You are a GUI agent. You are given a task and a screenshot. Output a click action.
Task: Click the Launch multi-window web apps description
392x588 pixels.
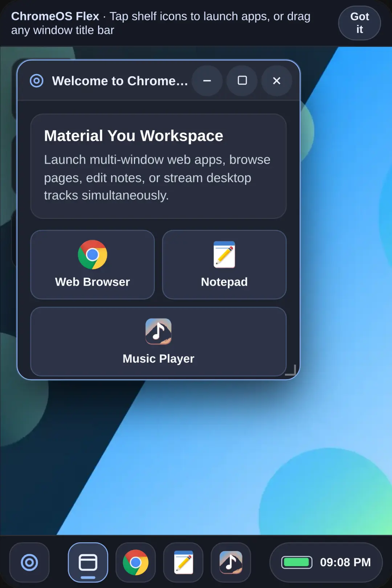click(157, 177)
